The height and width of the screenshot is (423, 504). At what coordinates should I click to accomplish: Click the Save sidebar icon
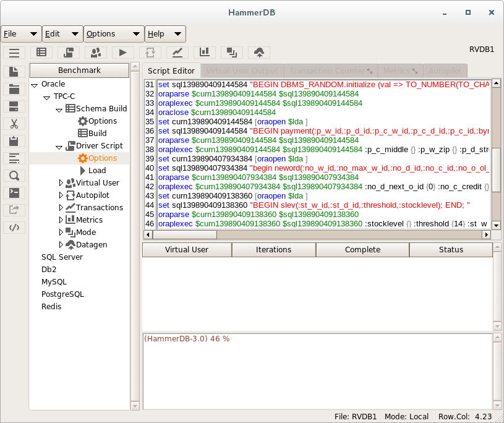pyautogui.click(x=14, y=106)
